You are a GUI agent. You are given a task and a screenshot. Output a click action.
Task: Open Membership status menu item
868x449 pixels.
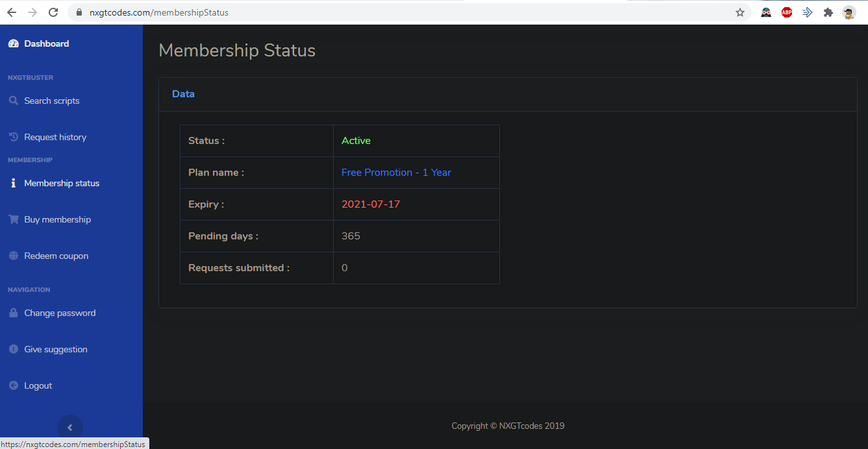click(62, 183)
